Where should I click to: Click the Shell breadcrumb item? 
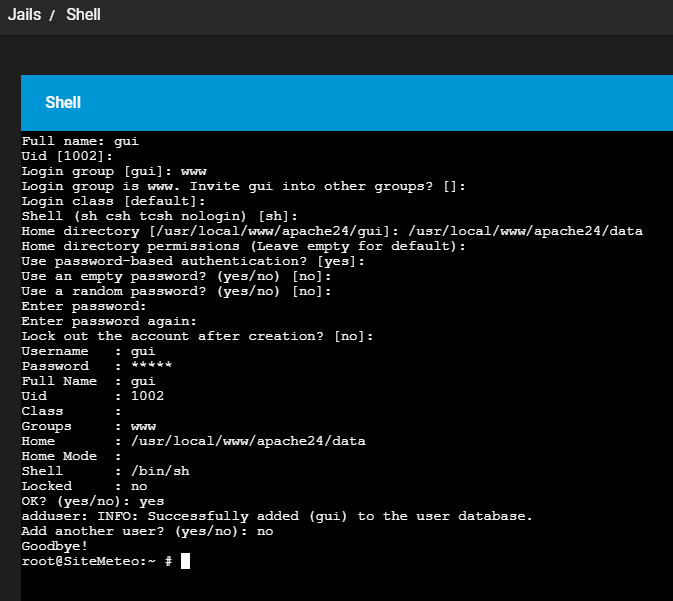click(83, 15)
